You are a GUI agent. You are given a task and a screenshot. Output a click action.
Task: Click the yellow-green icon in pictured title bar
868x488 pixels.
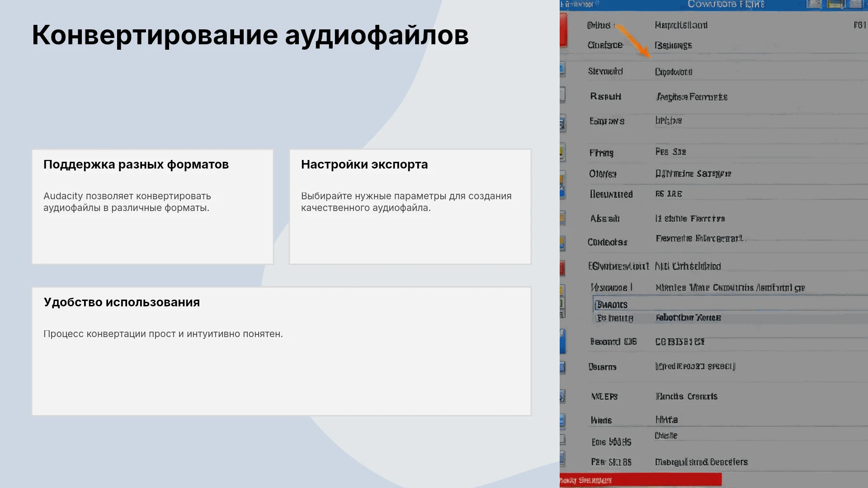[x=835, y=5]
